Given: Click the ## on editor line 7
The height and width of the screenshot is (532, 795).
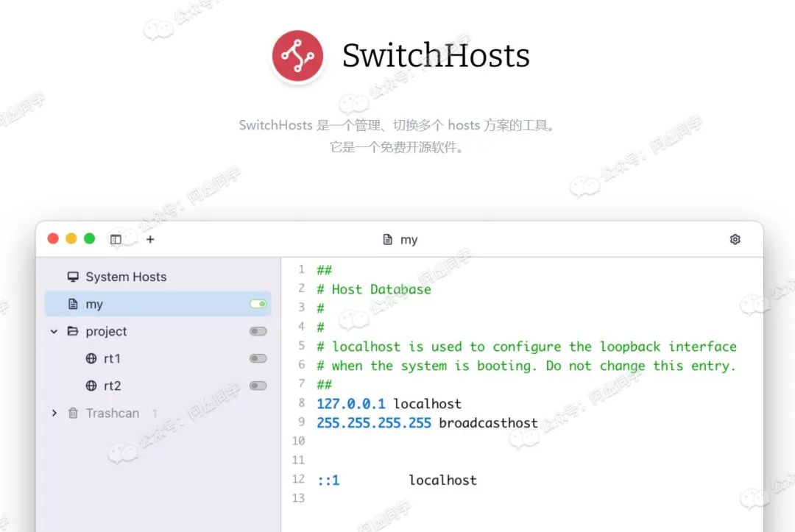Looking at the screenshot, I should [324, 385].
